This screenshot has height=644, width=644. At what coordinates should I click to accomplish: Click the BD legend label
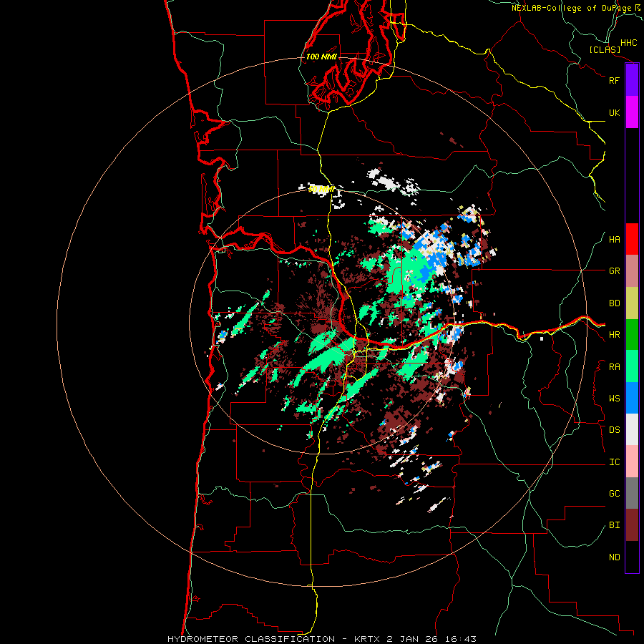click(x=614, y=303)
